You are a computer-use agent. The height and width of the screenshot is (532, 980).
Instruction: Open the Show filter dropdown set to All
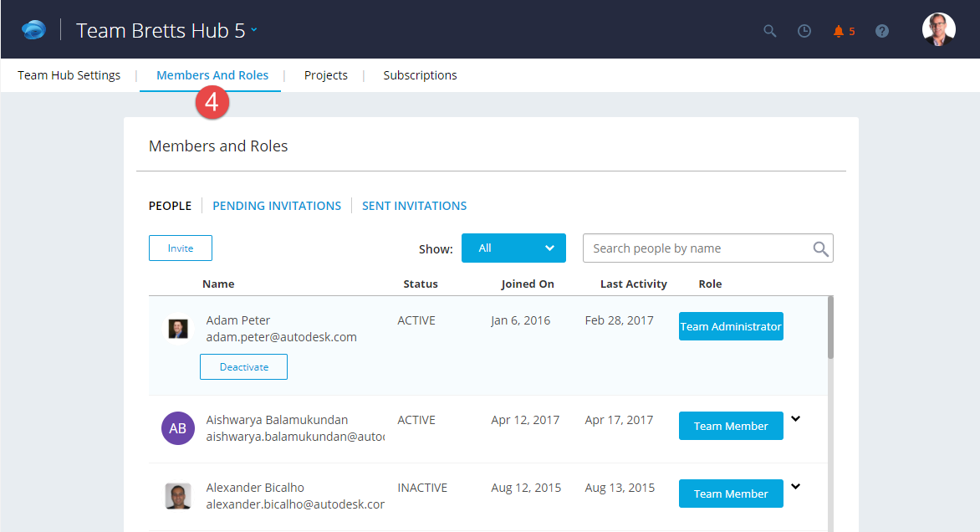[513, 248]
